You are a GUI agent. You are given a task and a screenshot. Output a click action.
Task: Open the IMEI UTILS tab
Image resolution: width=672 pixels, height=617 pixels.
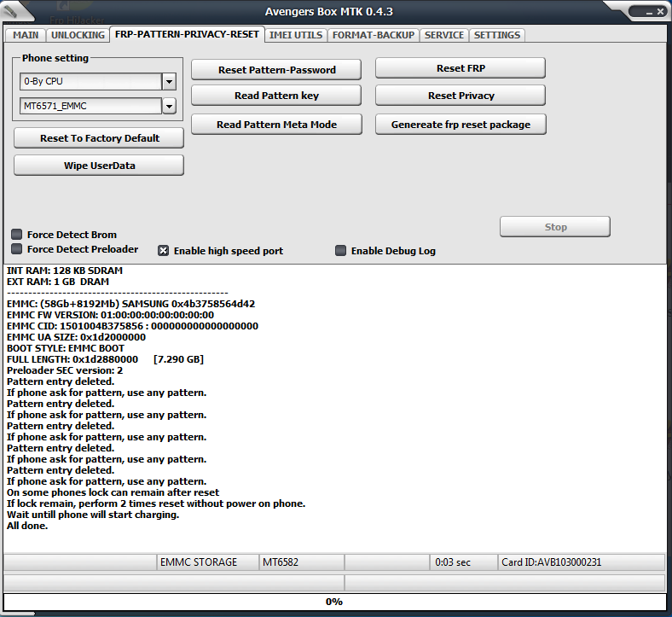pyautogui.click(x=296, y=35)
